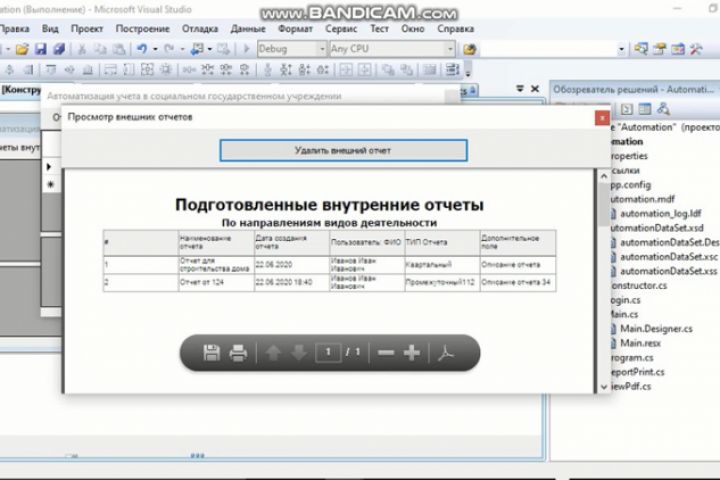
Task: Print the report from PDF toolbar
Action: [x=238, y=353]
